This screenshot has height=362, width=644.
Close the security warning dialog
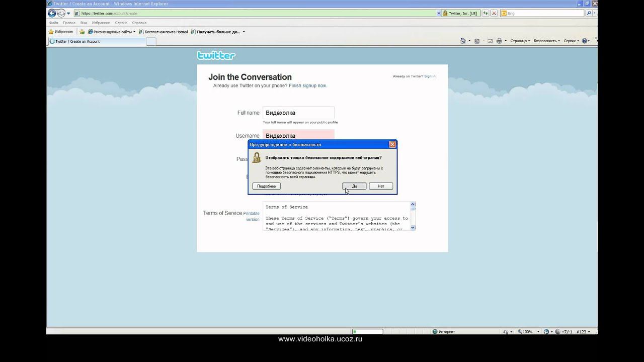pos(392,144)
